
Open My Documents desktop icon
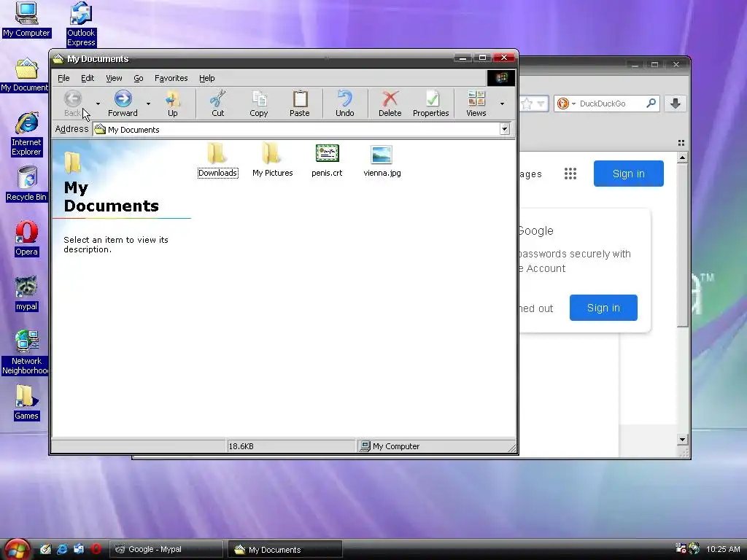[x=25, y=75]
